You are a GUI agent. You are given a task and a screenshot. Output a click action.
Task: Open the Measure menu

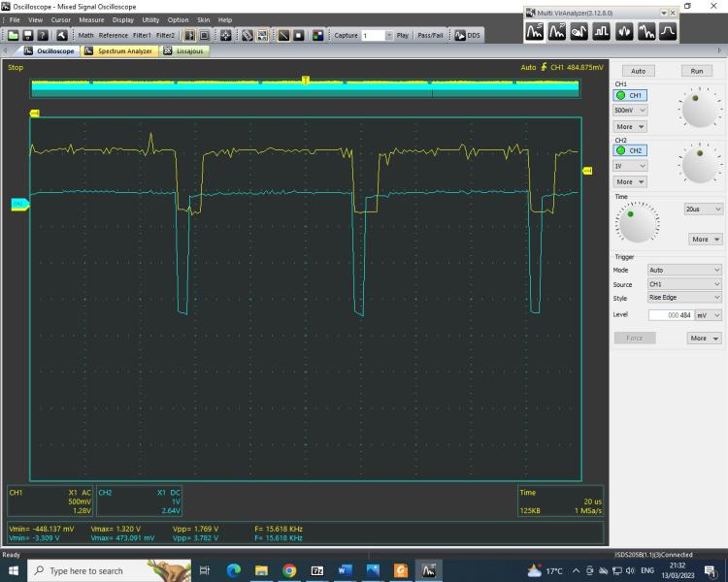tap(91, 19)
